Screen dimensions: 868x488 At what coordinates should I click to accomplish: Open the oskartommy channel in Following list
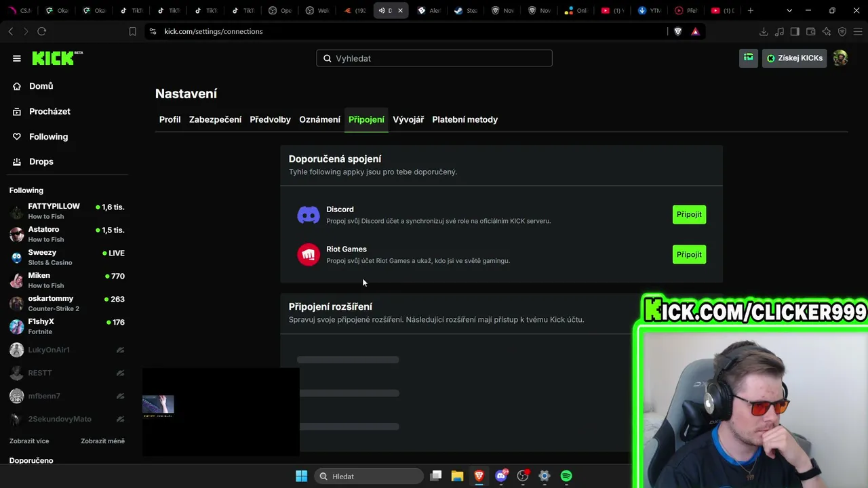tap(67, 304)
